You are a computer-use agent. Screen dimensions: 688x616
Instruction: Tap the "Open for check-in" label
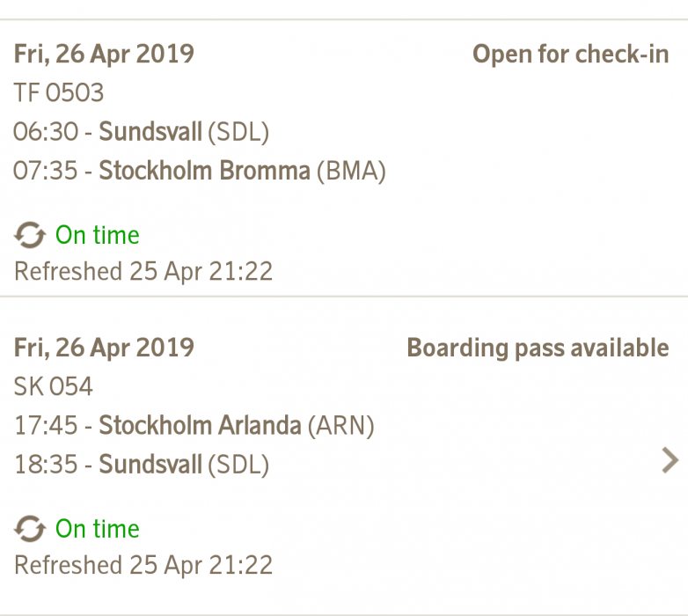[570, 55]
